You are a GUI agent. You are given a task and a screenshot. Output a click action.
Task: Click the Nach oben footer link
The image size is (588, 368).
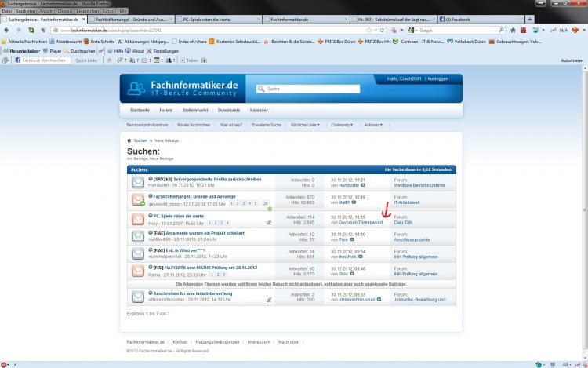tap(289, 342)
